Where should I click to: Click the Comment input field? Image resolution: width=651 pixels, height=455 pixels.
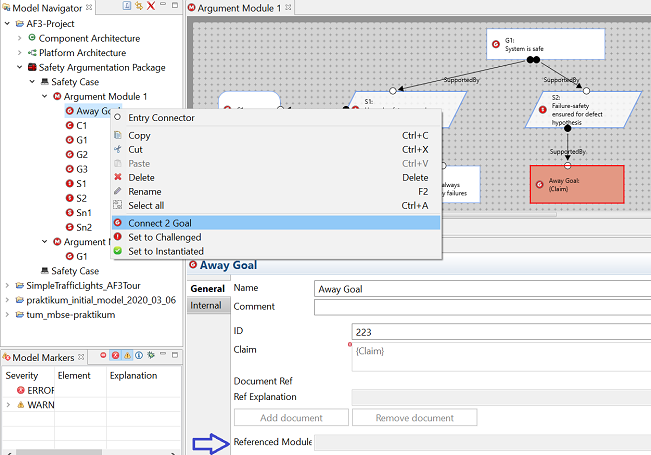click(482, 307)
